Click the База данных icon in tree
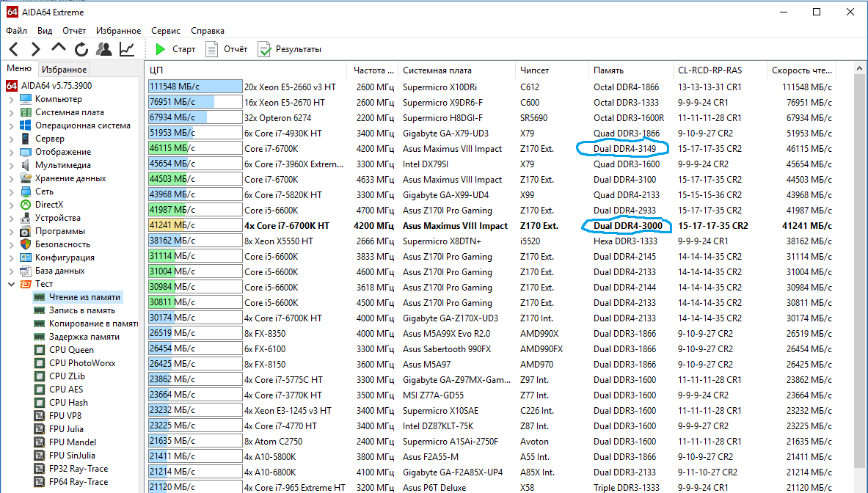868x493 pixels. (x=26, y=271)
